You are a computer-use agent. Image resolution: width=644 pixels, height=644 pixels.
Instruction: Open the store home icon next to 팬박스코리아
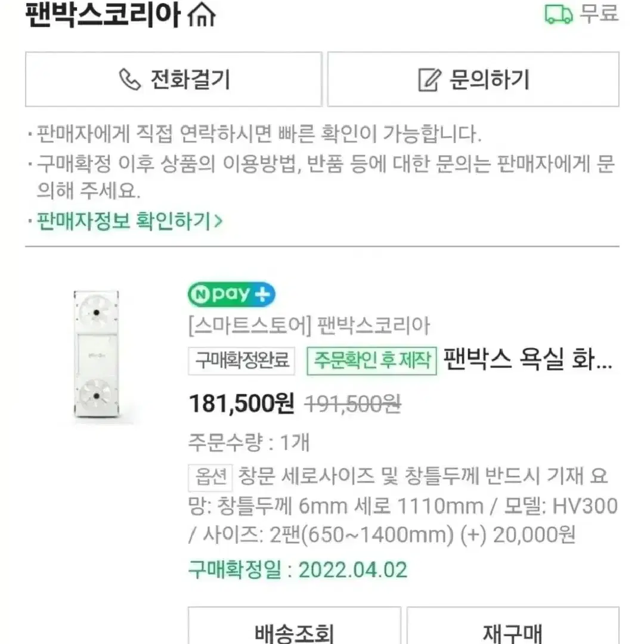click(202, 14)
